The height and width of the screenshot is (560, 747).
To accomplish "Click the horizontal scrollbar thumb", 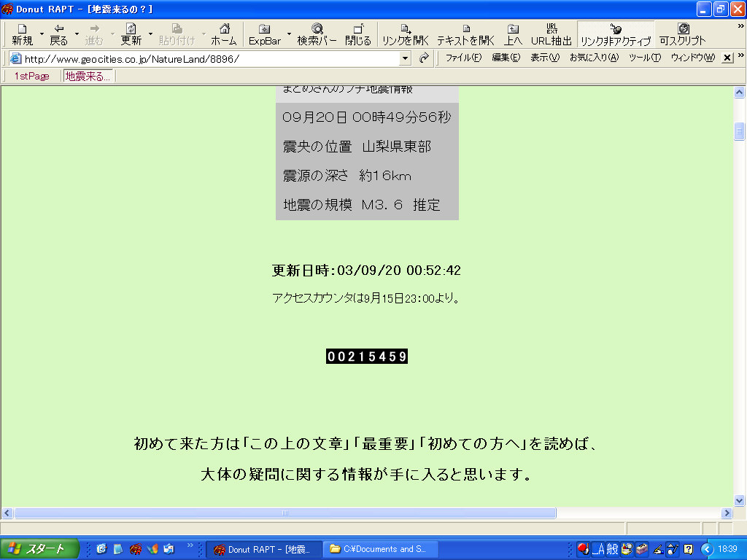I will pyautogui.click(x=285, y=513).
